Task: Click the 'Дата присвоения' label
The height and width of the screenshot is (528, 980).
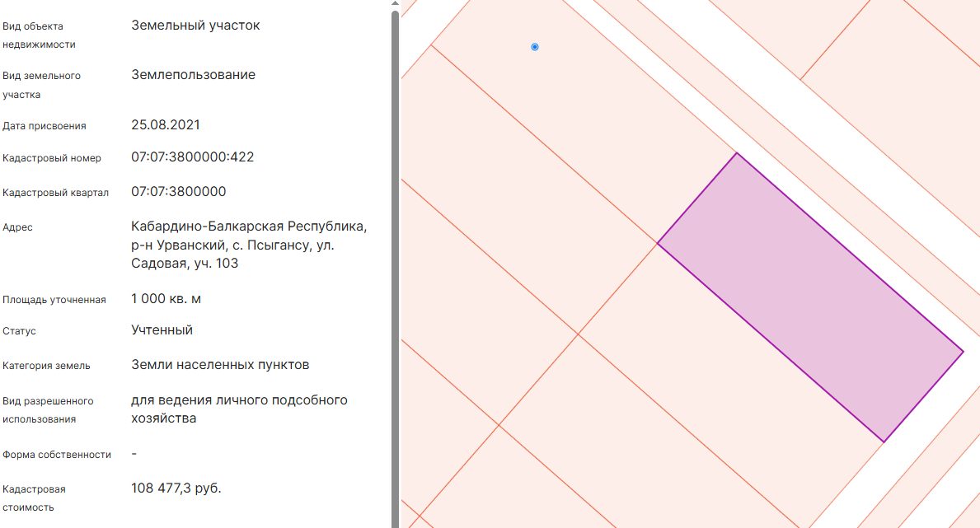Action: pyautogui.click(x=45, y=125)
